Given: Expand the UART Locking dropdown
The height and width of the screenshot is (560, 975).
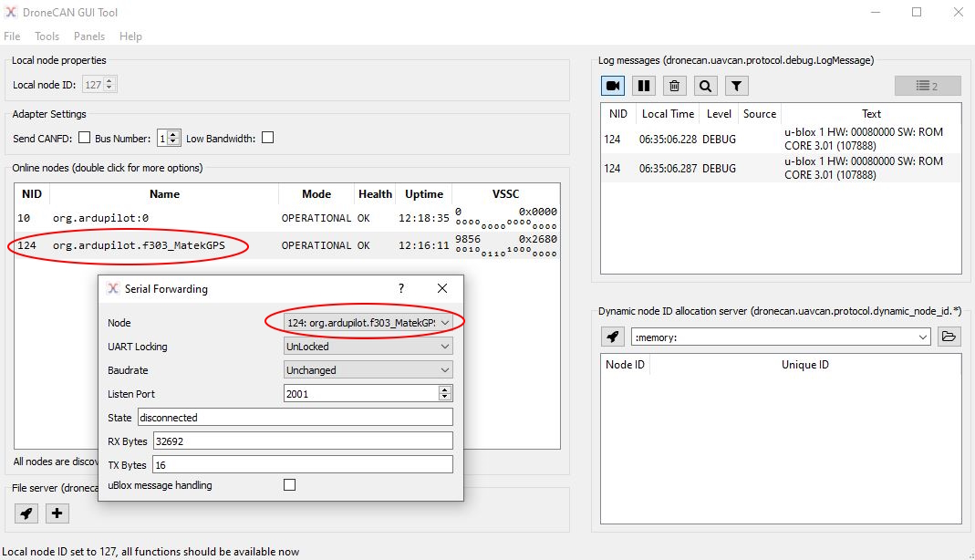Looking at the screenshot, I should [x=368, y=347].
